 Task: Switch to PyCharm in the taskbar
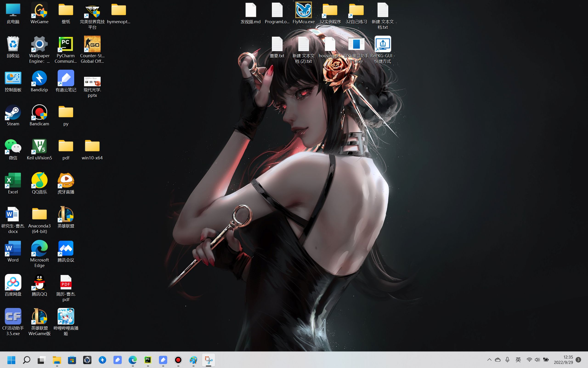tap(148, 360)
